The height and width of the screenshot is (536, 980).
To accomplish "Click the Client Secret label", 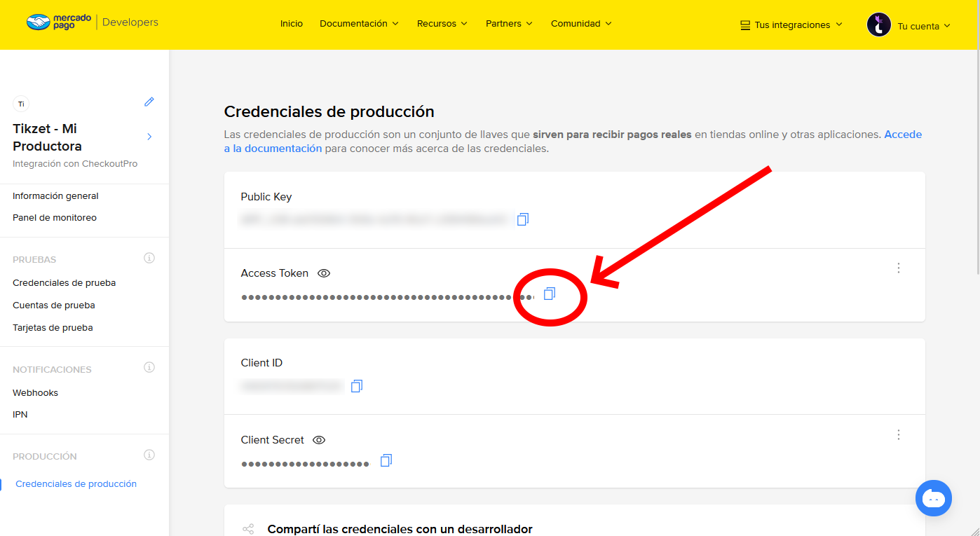I will [273, 440].
